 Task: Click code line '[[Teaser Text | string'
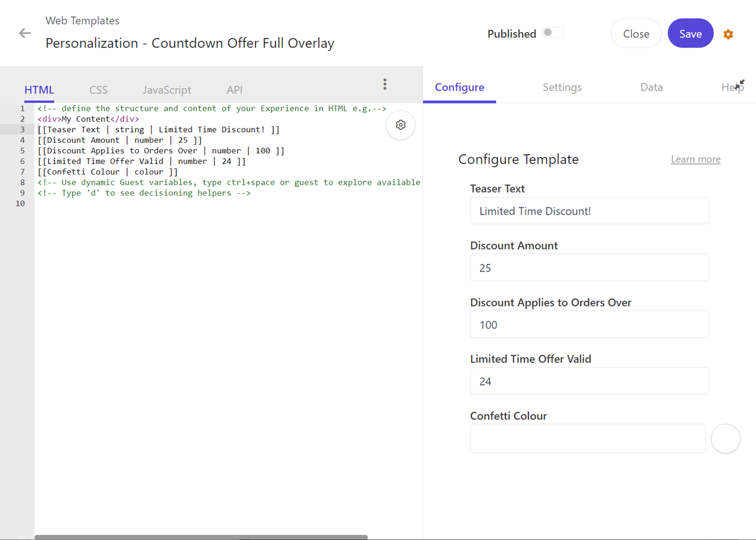158,130
